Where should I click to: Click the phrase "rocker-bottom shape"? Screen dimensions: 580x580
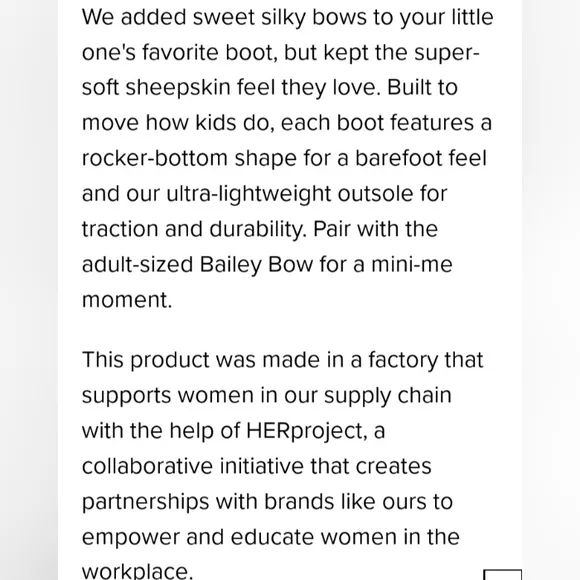(189, 158)
